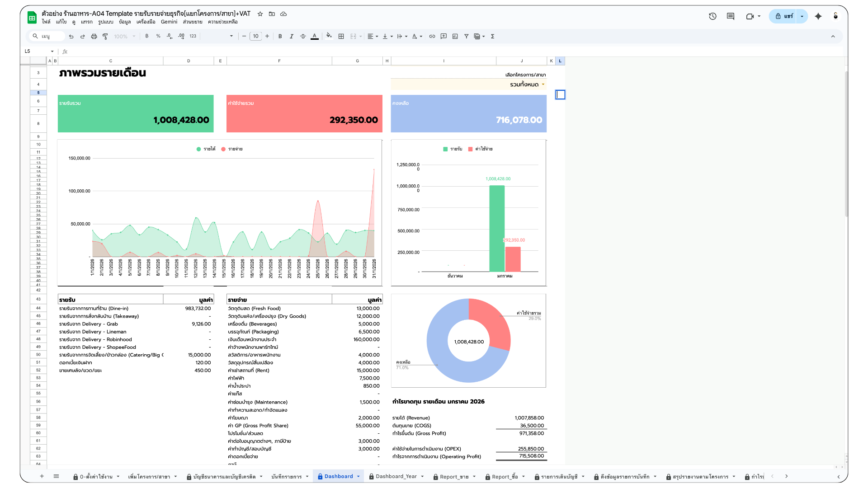
Task: Create a filter with the funnel icon
Action: click(x=467, y=36)
